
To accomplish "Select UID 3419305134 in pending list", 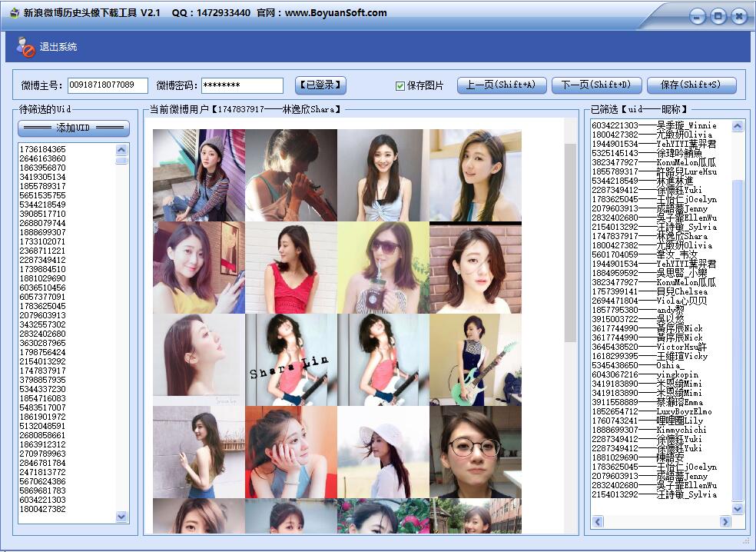I will [x=42, y=177].
